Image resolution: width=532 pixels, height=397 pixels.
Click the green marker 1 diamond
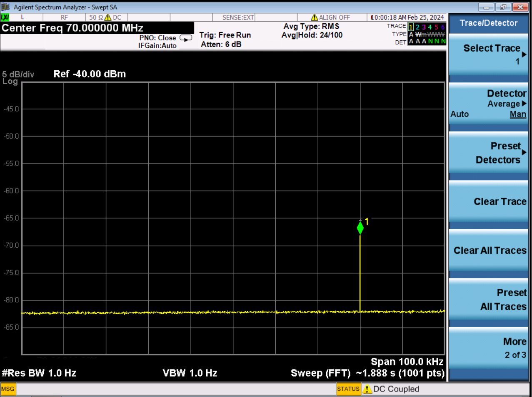360,228
